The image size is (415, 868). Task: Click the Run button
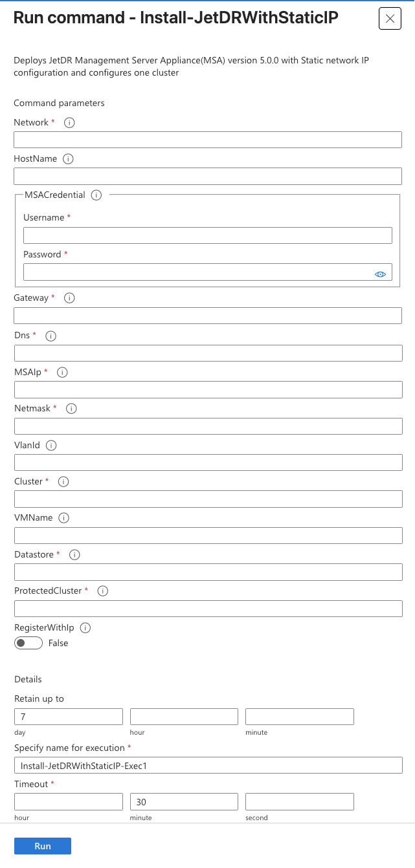(43, 846)
